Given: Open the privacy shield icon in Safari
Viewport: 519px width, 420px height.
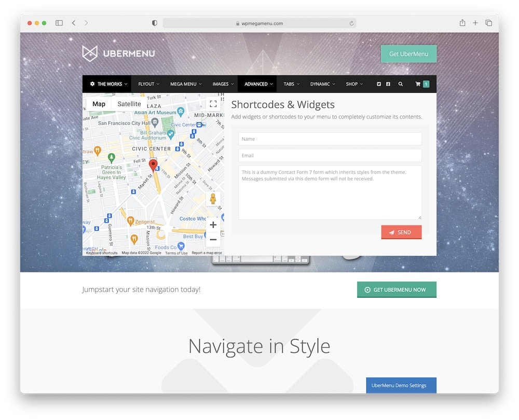Looking at the screenshot, I should point(154,23).
